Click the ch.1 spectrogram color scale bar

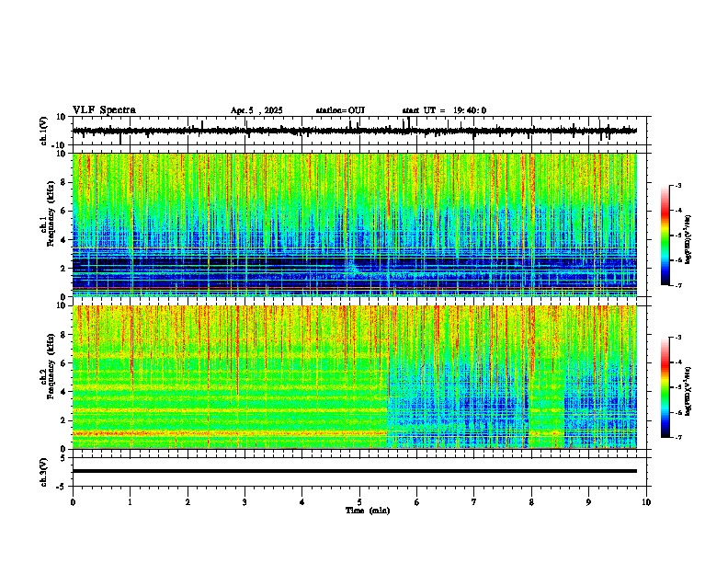pos(665,236)
